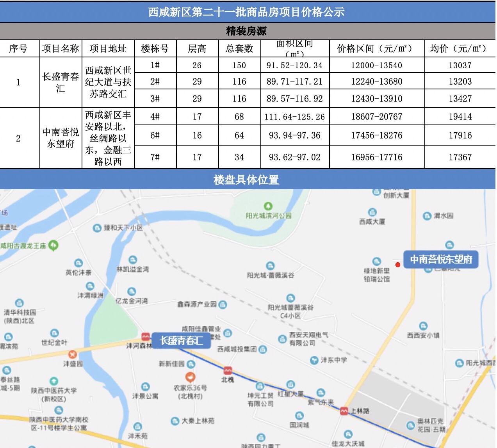Click the 亿龙金河湾 building marker
Screen dimensions: 497x448
[132, 292]
